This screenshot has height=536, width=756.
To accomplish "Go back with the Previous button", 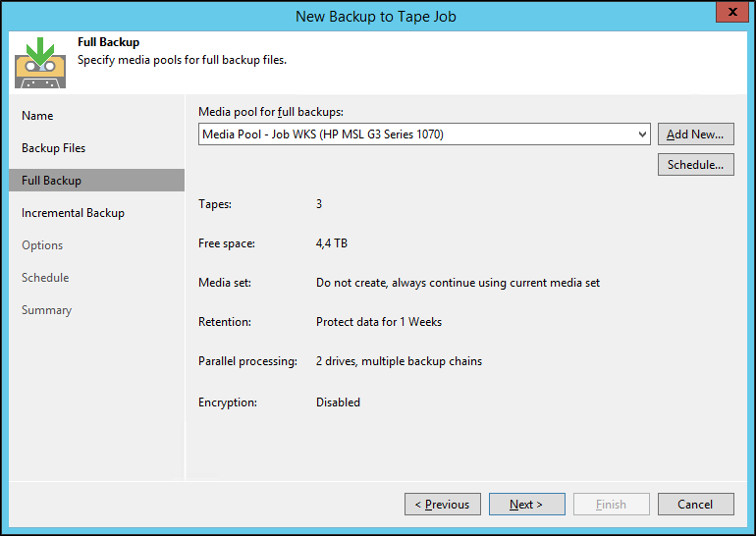I will click(x=442, y=505).
